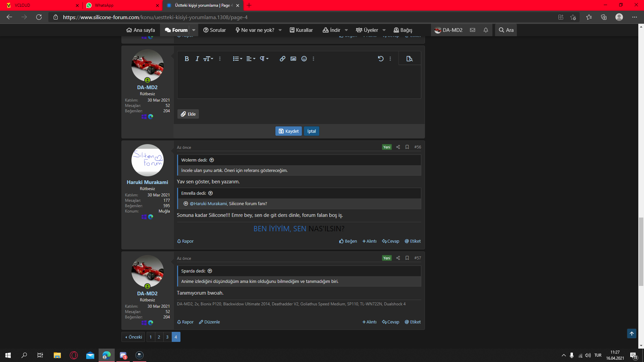Switch to the VCLOUD browser tab
This screenshot has height=362, width=644.
tap(42, 5)
